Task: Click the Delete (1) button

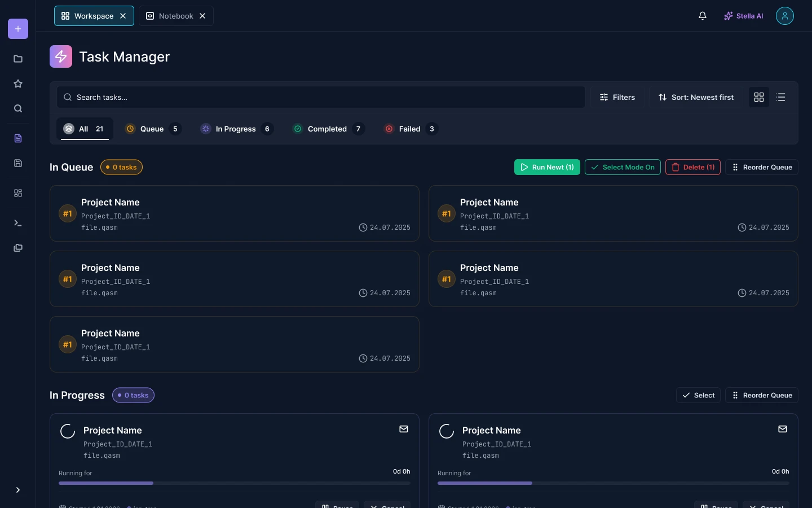Action: point(693,167)
